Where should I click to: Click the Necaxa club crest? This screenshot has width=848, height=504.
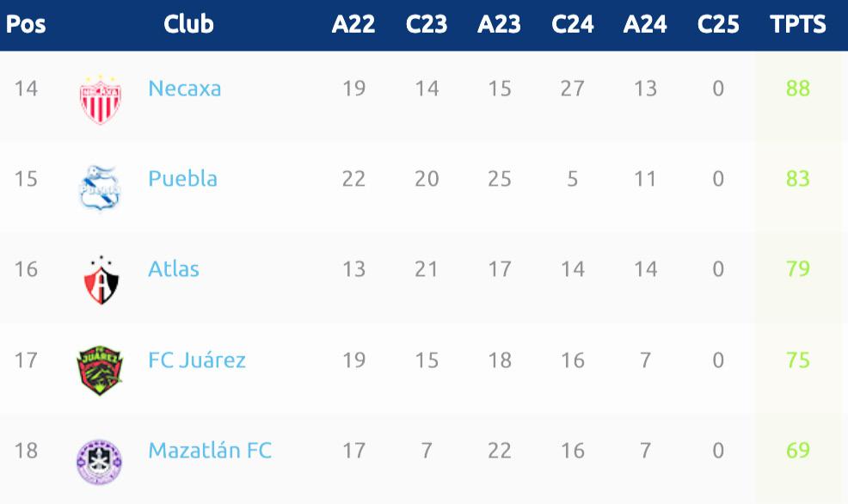coord(100,100)
